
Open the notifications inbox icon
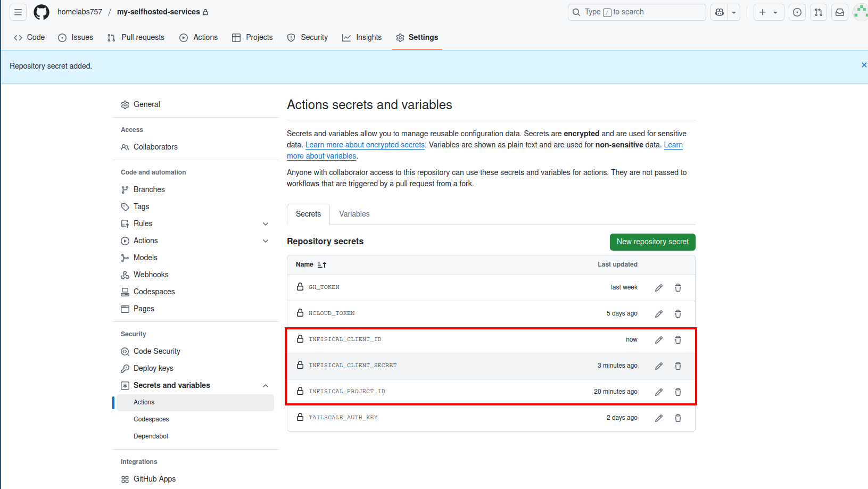(x=840, y=12)
